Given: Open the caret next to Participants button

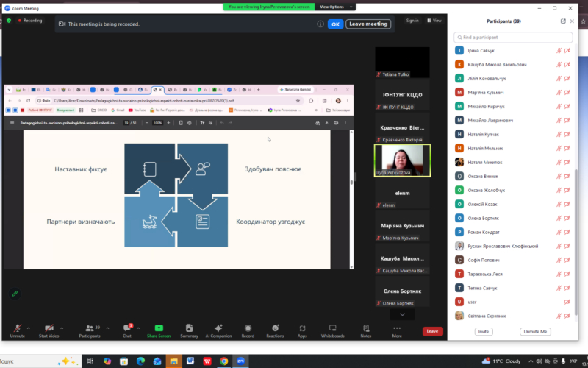Looking at the screenshot, I should coord(107,328).
